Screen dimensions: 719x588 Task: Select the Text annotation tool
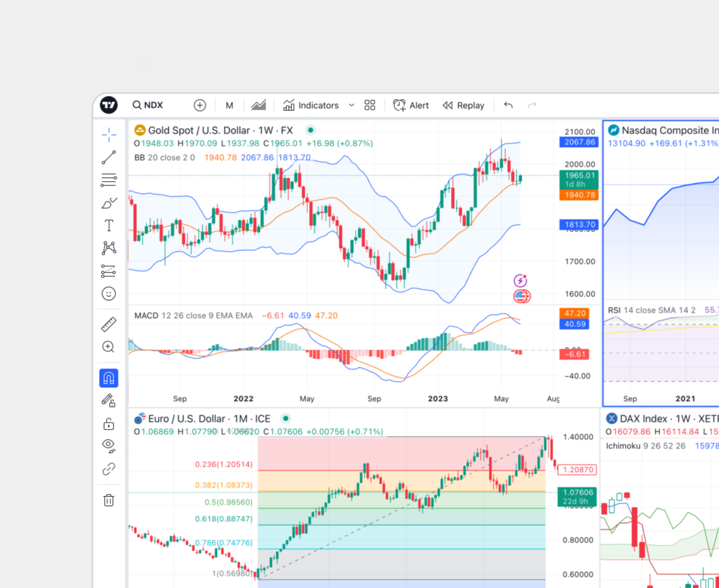coord(108,225)
